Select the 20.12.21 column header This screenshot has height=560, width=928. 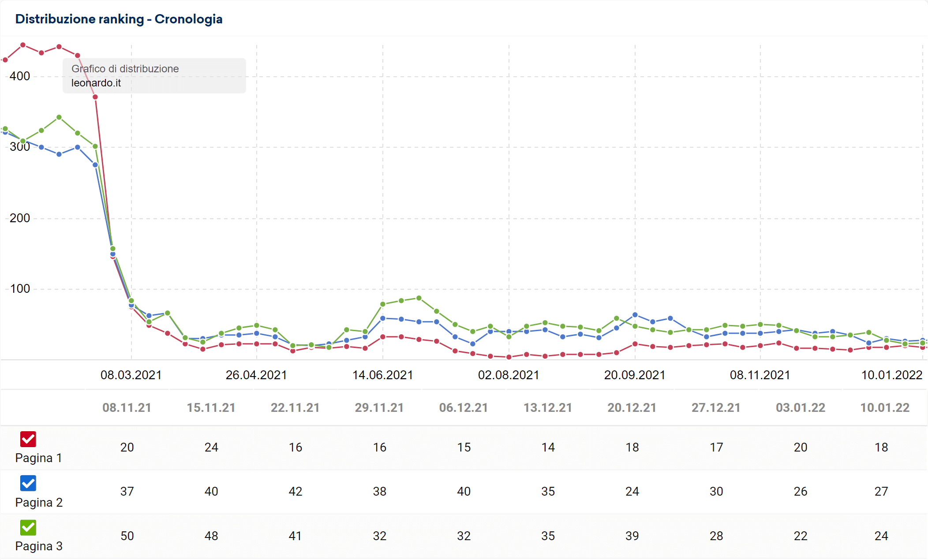click(632, 408)
